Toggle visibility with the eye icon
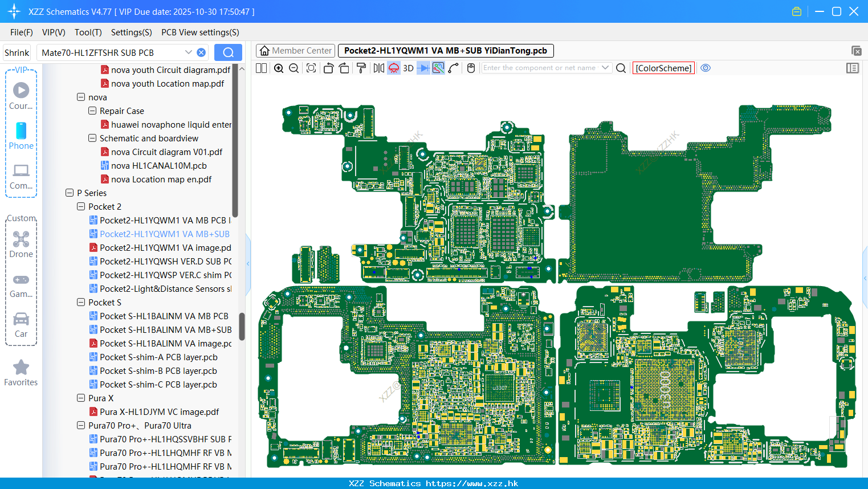 (x=706, y=68)
